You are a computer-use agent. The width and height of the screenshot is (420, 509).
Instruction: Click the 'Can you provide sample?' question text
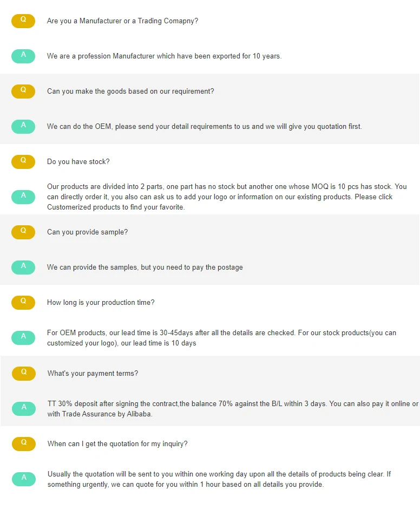88,232
